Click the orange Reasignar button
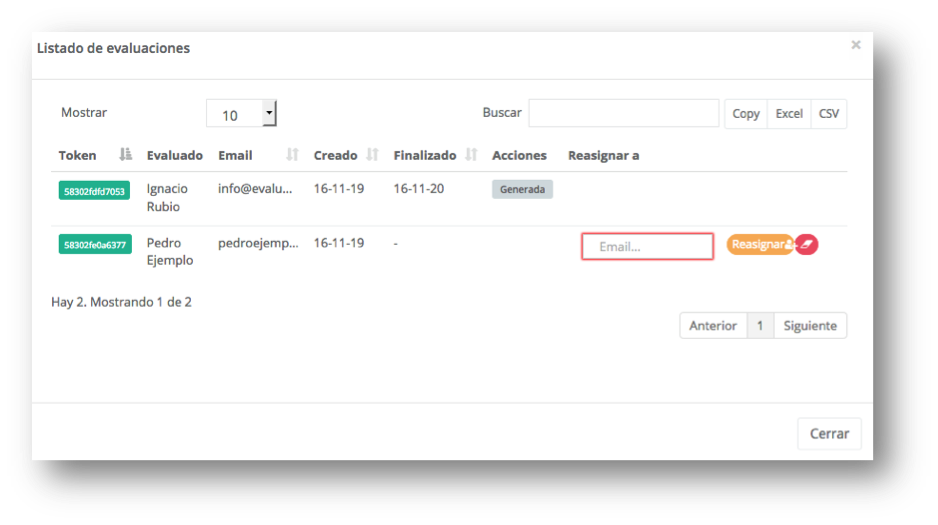938x525 pixels. (760, 245)
